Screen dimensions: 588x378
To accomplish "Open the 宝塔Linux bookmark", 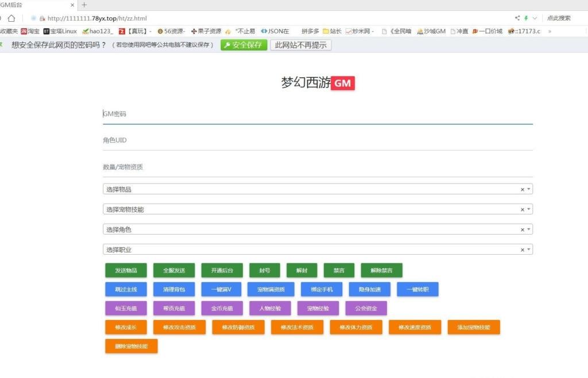I will pos(60,31).
